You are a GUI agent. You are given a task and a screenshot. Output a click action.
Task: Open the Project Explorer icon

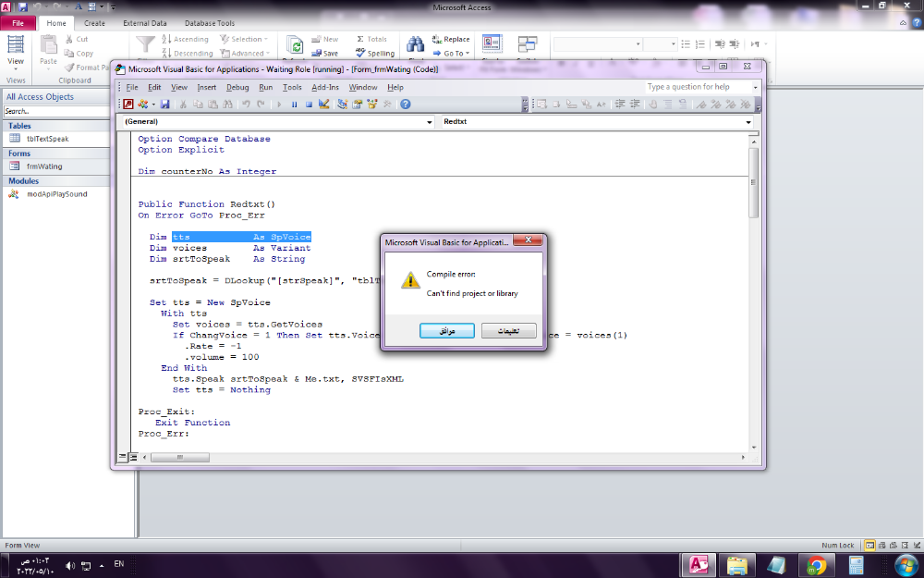tap(343, 105)
